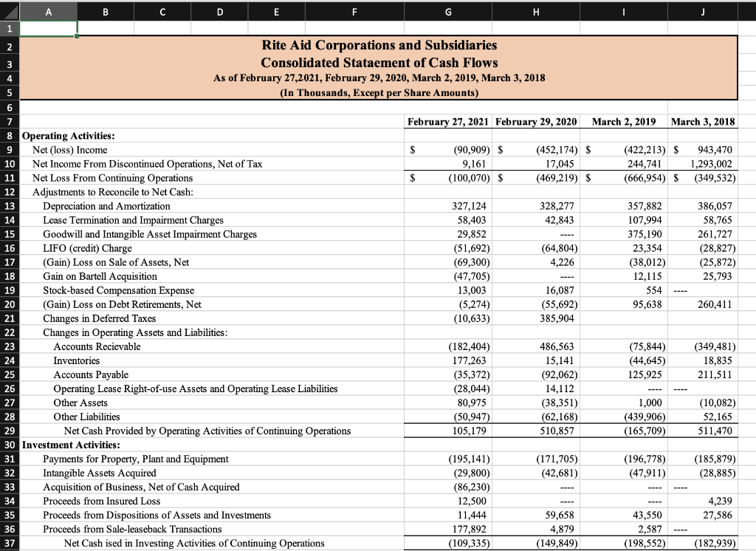Select the entire worksheet via the Select All corner

tap(8, 12)
